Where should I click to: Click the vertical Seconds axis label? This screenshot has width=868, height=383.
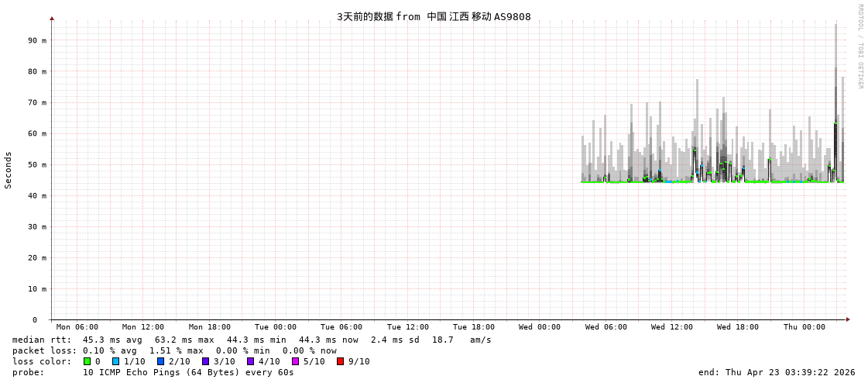(9, 170)
